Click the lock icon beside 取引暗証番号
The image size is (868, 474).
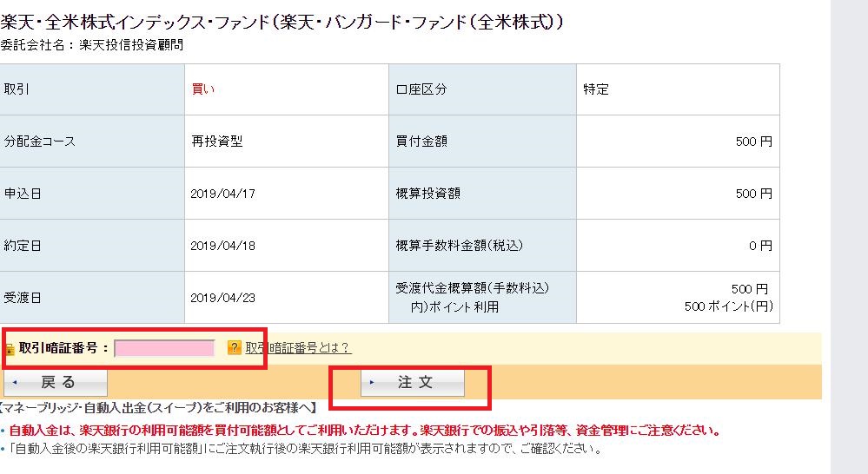click(x=9, y=350)
